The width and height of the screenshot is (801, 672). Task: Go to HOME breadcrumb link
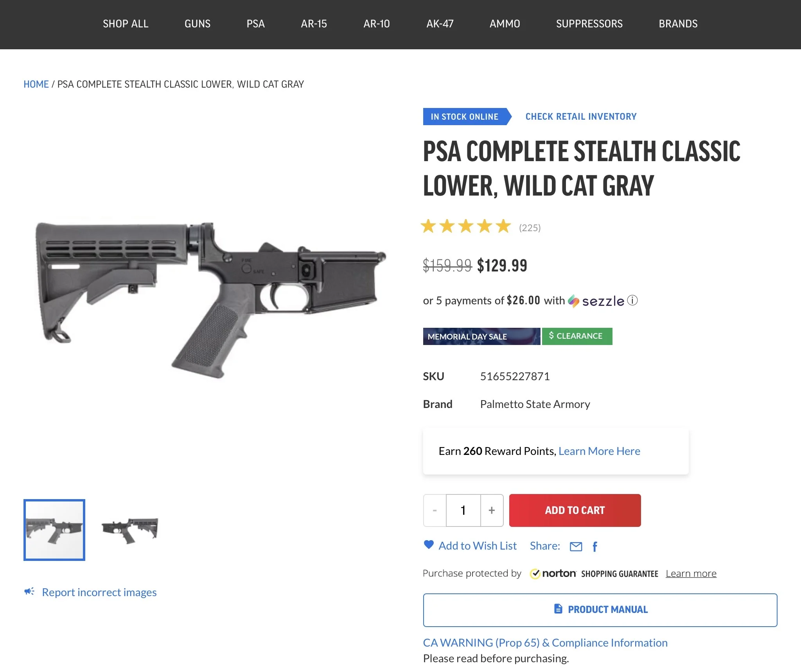point(36,84)
